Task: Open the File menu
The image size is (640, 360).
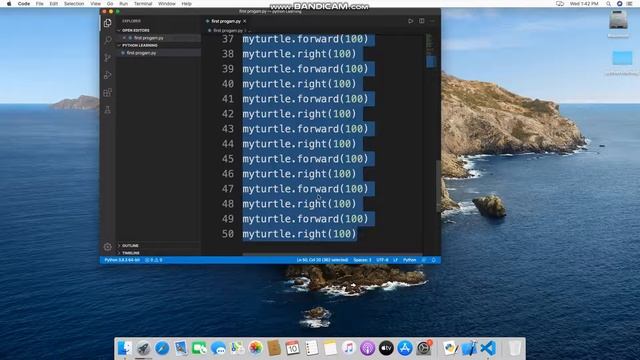Action: click(x=40, y=4)
